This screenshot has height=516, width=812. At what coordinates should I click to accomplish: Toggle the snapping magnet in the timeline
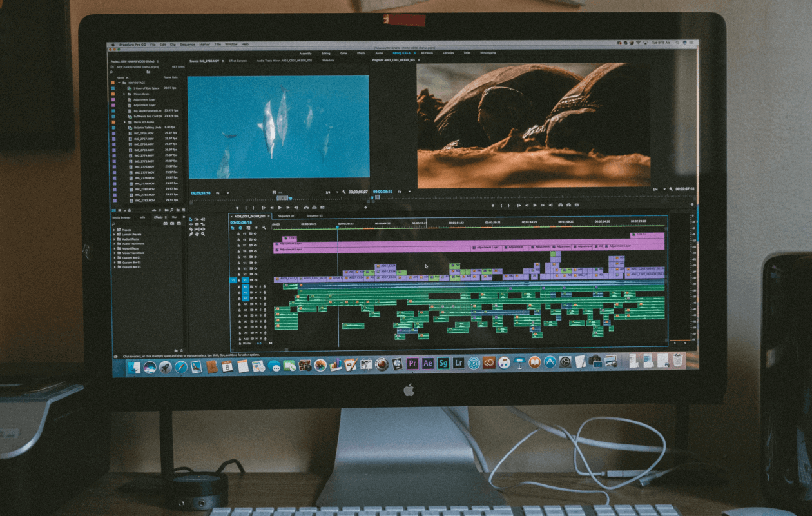coord(232,228)
